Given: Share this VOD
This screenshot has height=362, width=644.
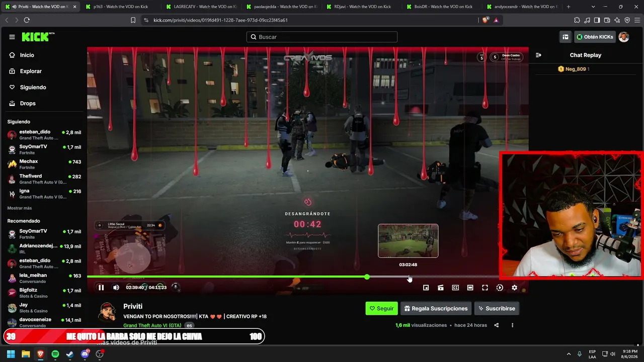Looking at the screenshot, I should coord(496,325).
